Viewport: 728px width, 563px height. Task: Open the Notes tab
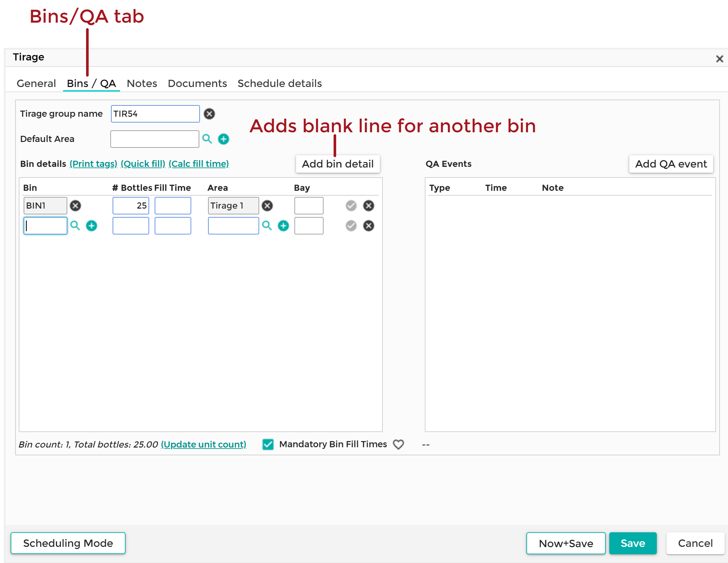pos(142,83)
